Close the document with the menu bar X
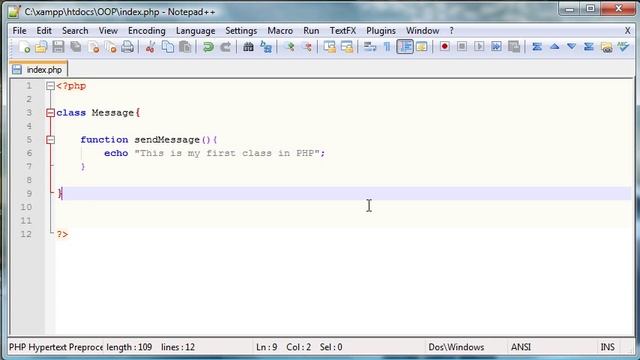The width and height of the screenshot is (640, 360). click(627, 31)
